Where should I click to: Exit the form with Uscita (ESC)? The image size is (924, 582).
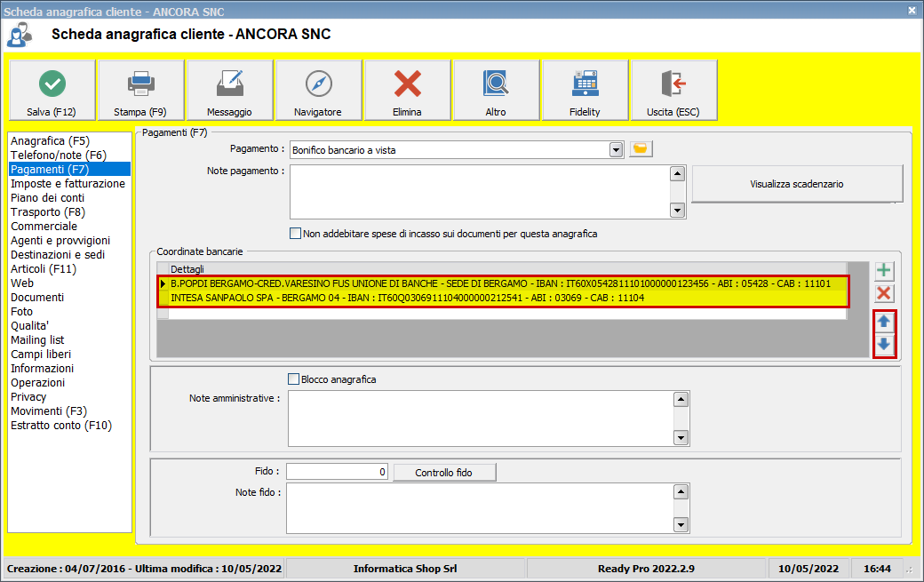pos(674,90)
